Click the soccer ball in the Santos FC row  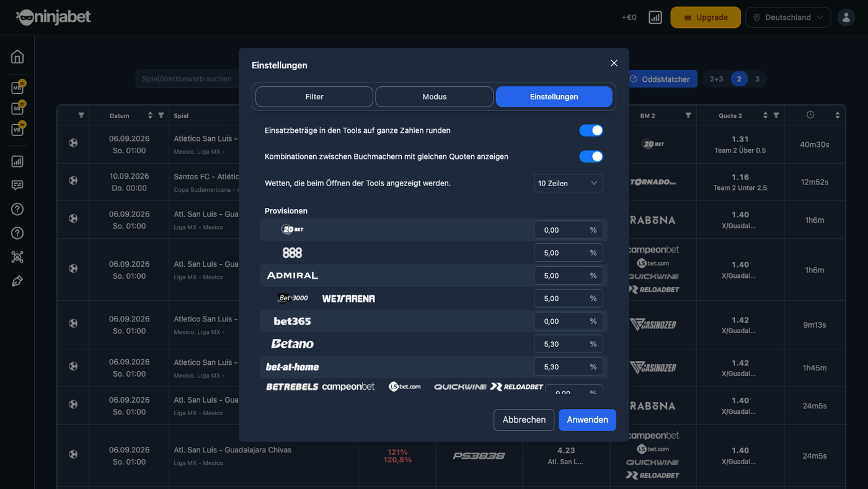click(73, 181)
